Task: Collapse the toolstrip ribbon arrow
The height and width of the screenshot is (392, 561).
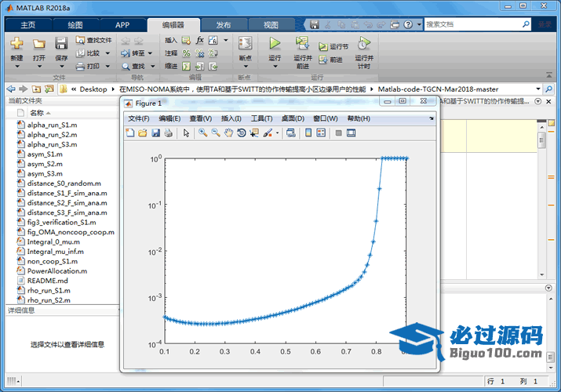Action: coord(549,74)
